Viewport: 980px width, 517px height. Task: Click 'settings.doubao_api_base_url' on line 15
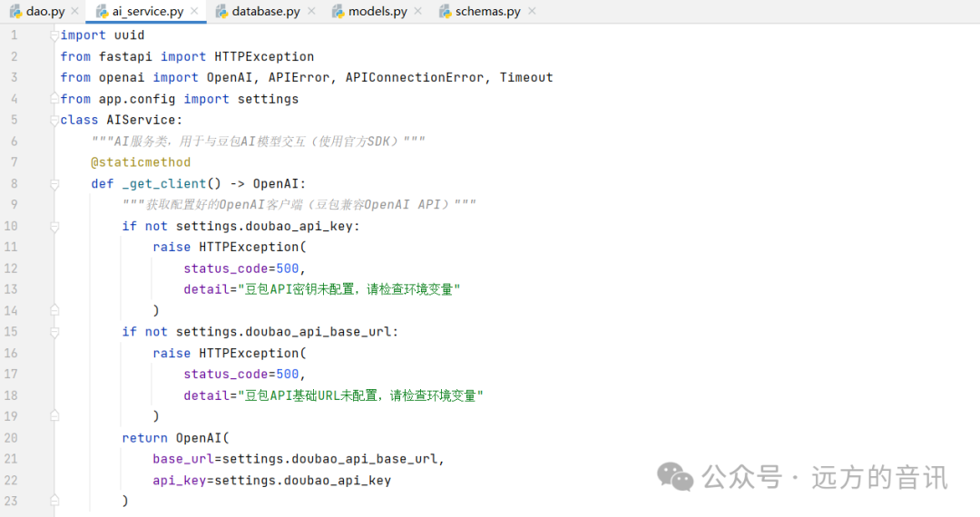click(284, 332)
